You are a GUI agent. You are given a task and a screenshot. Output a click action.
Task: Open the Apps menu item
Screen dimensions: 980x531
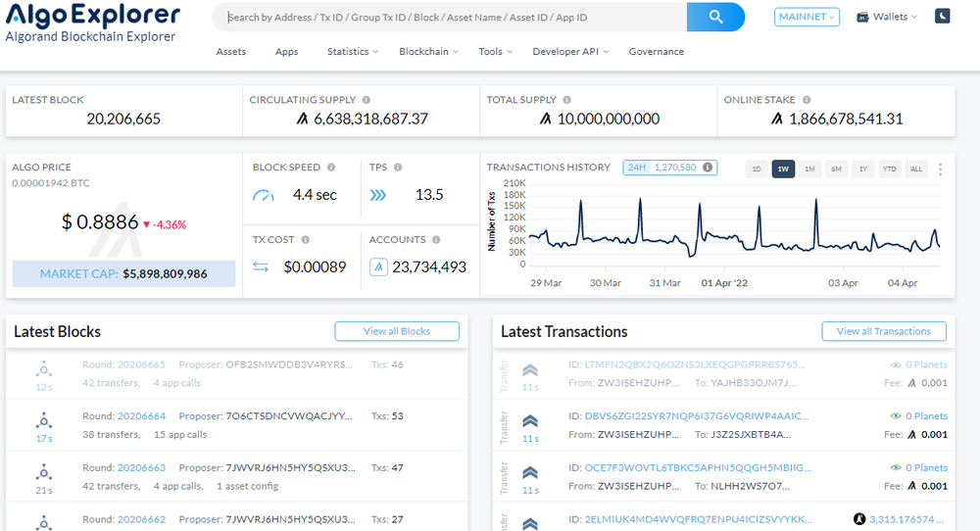(x=286, y=52)
